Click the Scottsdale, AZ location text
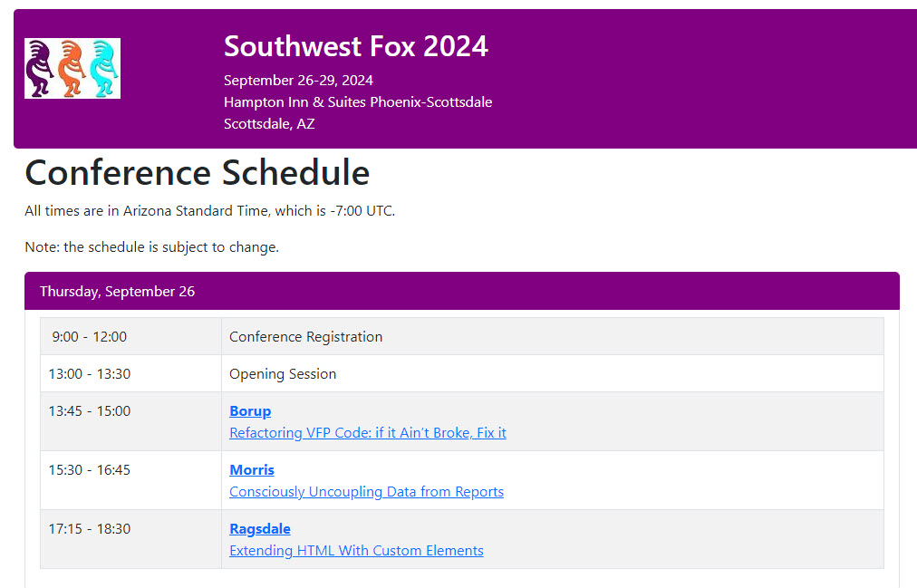This screenshot has width=917, height=588. (x=269, y=124)
